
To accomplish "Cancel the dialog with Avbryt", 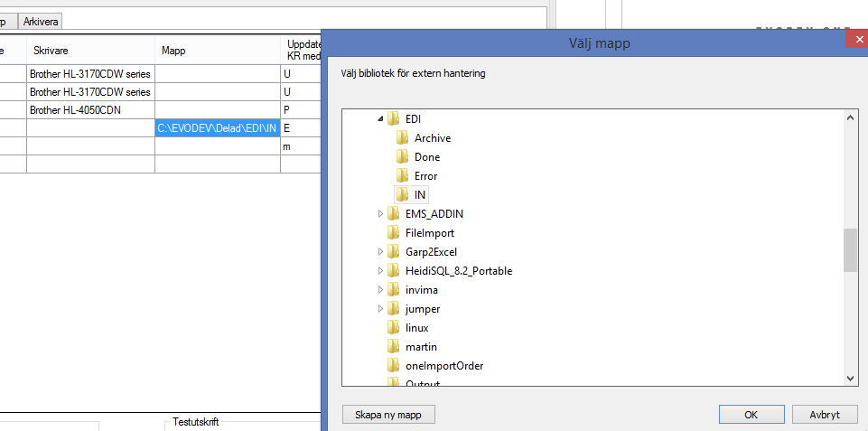I will click(825, 415).
